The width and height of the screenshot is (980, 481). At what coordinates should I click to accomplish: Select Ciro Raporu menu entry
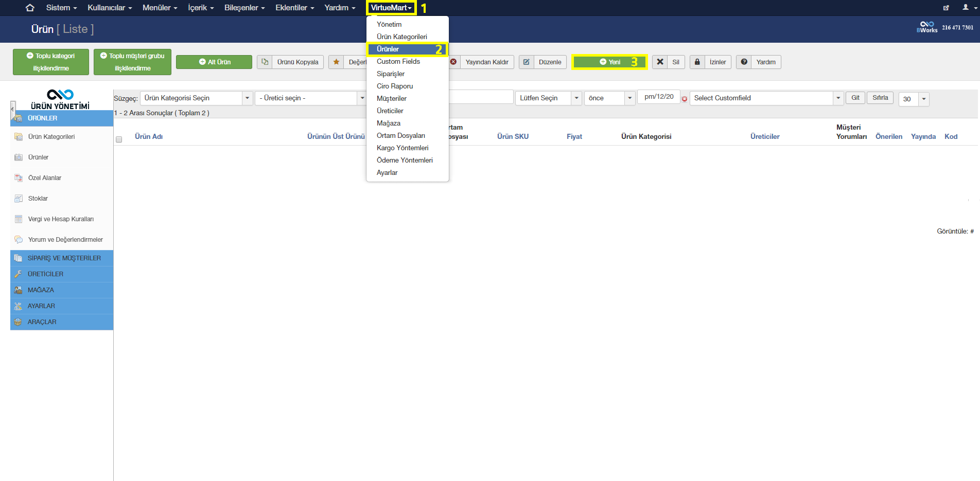pos(395,86)
